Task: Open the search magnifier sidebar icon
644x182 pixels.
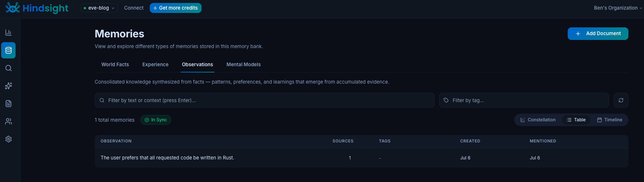Action: point(9,68)
